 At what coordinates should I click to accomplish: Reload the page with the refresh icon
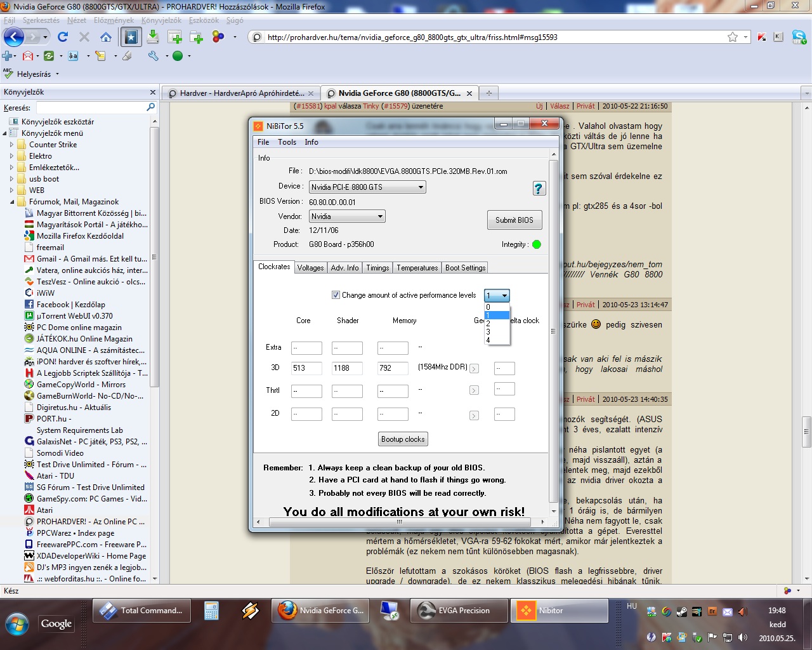click(x=62, y=37)
